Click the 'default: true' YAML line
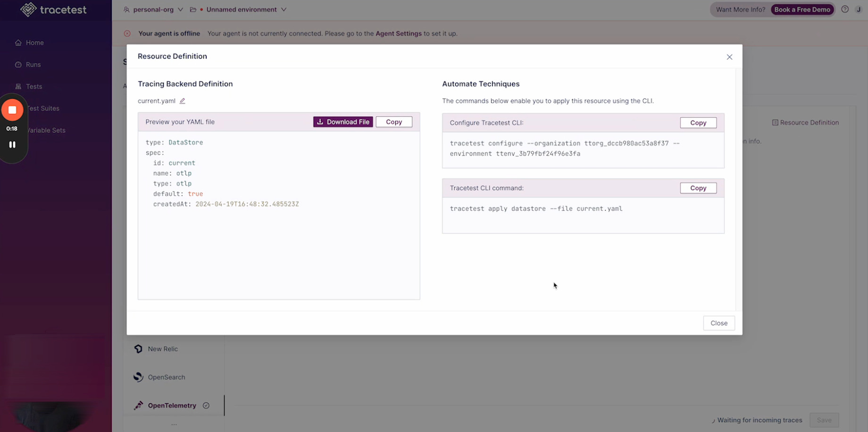The width and height of the screenshot is (868, 432). [x=178, y=194]
